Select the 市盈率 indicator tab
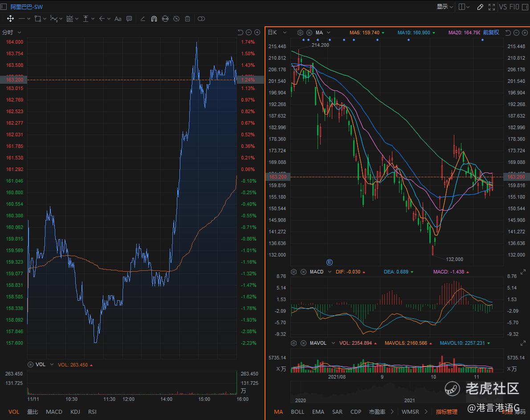This screenshot has height=420, width=530. [x=377, y=412]
